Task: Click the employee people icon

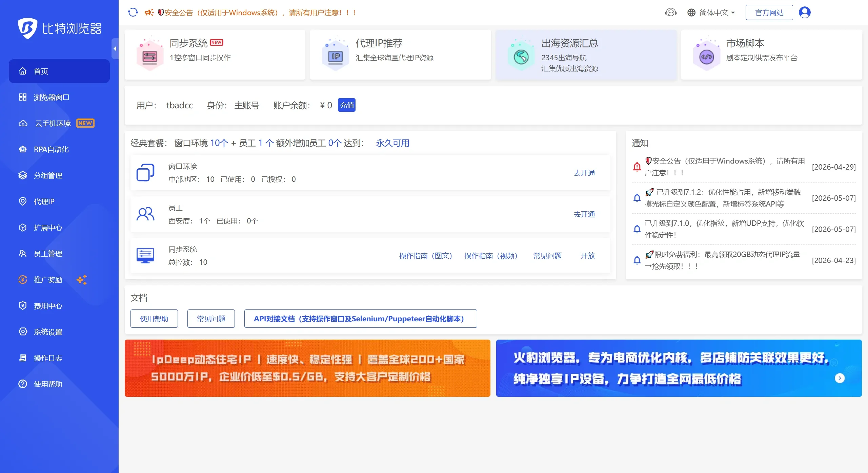Action: (145, 214)
